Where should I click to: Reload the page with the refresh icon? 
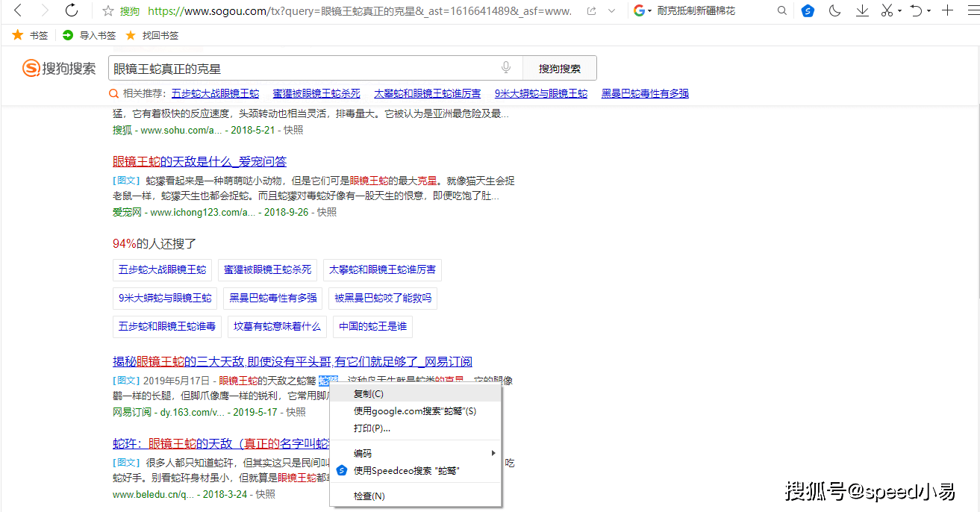[72, 10]
